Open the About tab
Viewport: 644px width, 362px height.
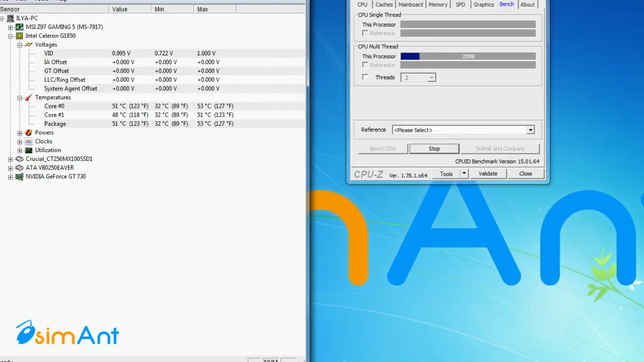(x=527, y=5)
